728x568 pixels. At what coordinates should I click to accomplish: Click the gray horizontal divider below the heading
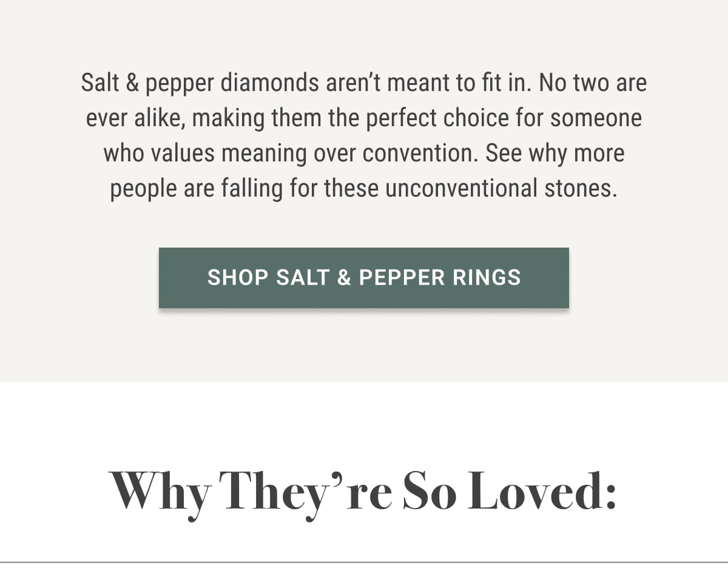(x=364, y=563)
